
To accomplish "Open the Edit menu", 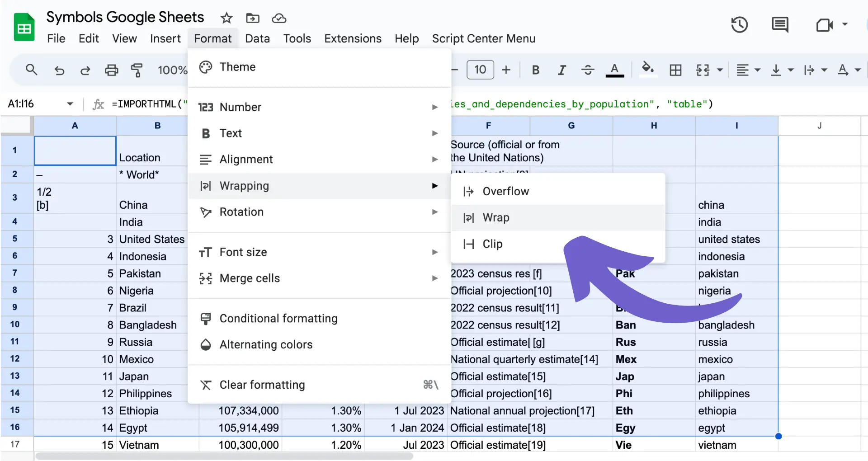I will (x=89, y=38).
